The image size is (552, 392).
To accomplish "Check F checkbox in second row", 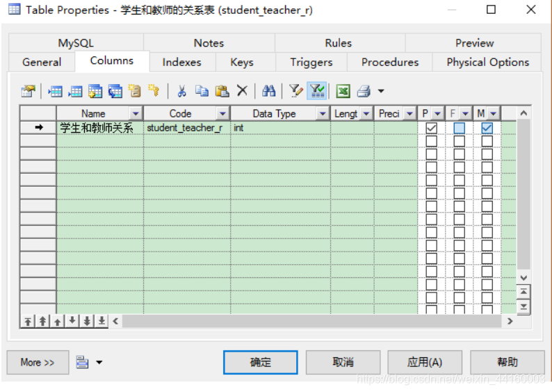I will pos(459,141).
